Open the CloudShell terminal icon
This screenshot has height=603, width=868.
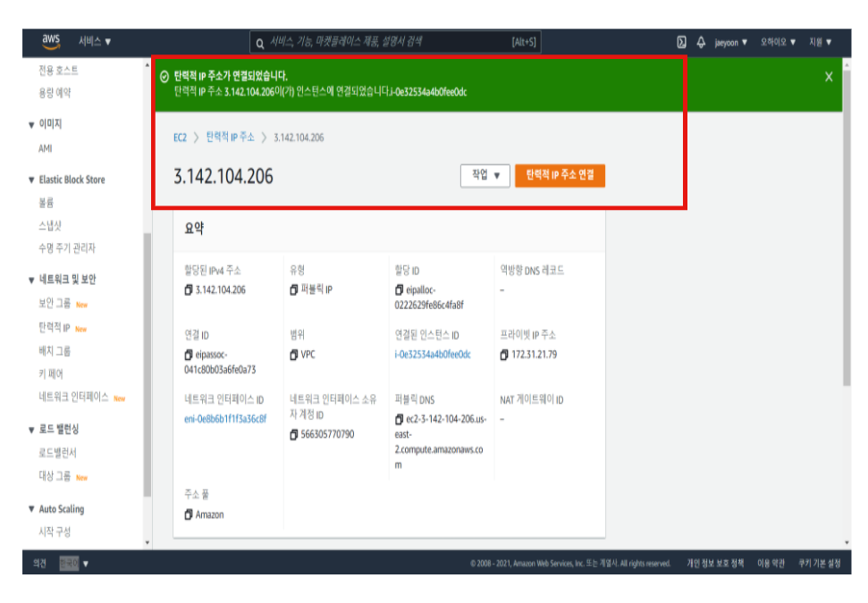pos(681,42)
